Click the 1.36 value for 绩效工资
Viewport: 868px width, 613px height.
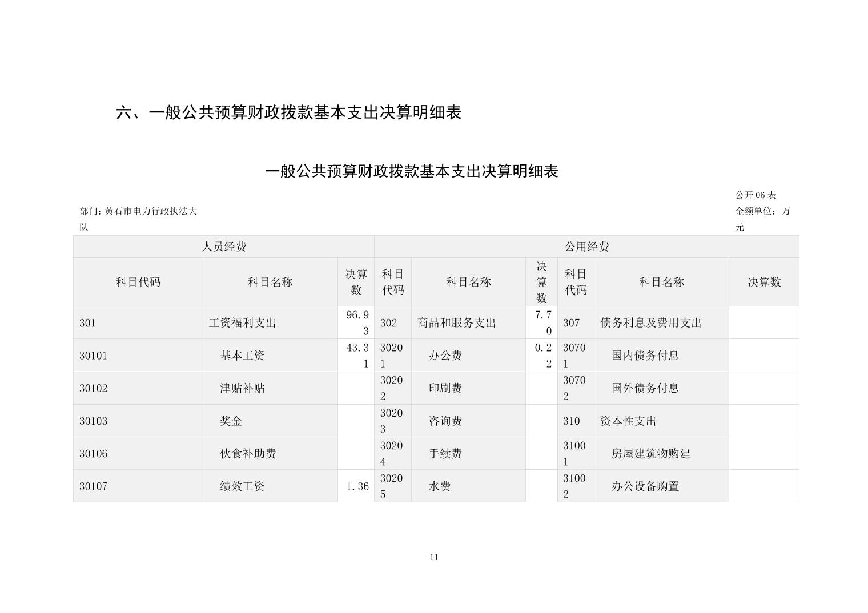pos(357,486)
